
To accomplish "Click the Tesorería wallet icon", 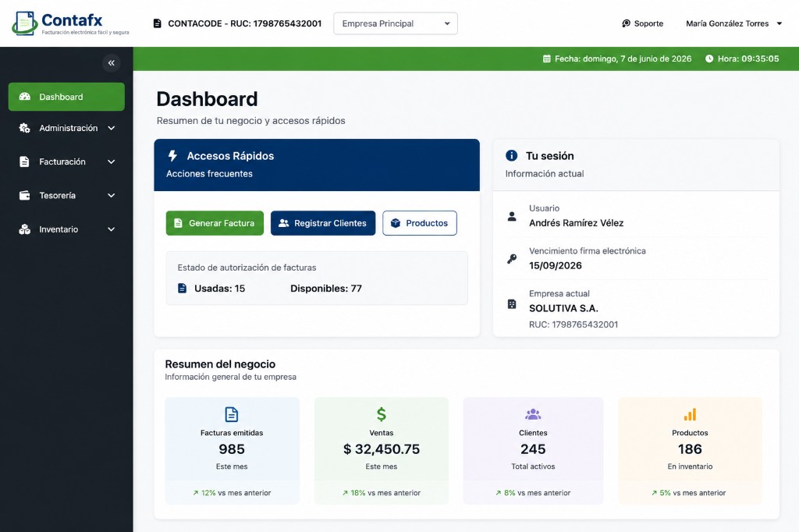I will 24,195.
